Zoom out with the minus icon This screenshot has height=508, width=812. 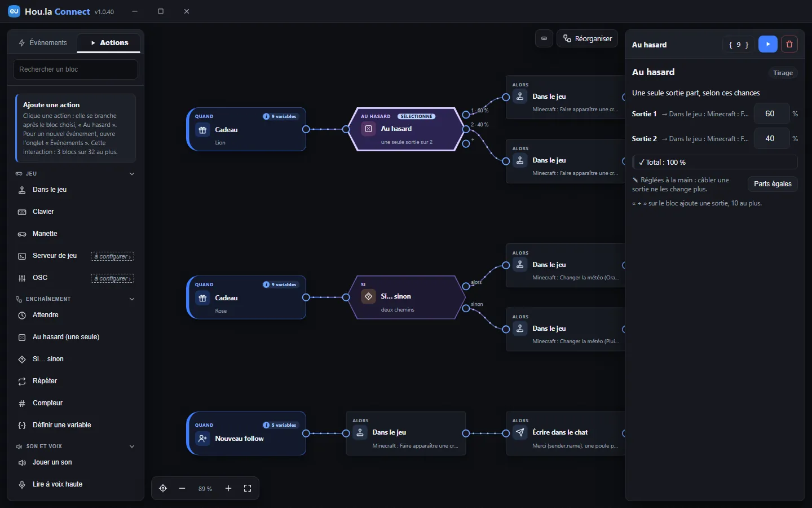(x=182, y=488)
